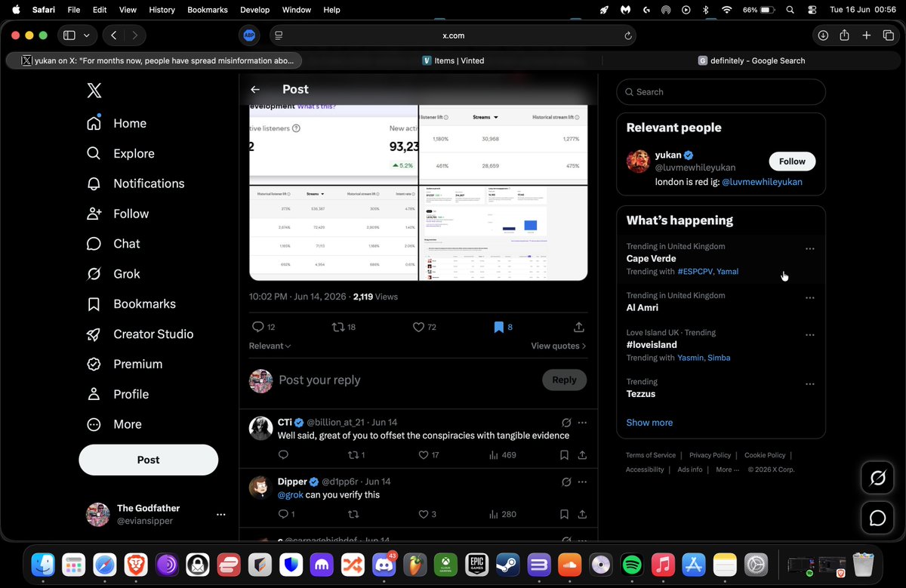Reload page in Safari address bar

627,35
